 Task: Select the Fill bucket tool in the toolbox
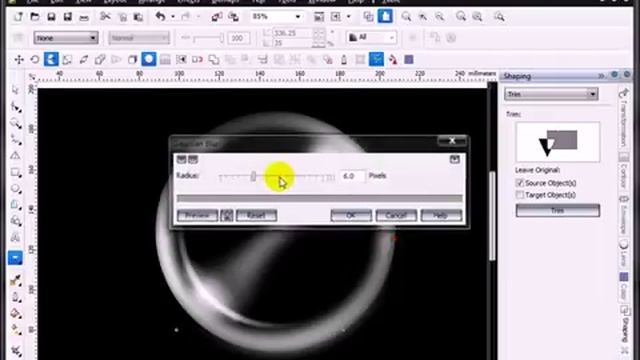(16, 313)
